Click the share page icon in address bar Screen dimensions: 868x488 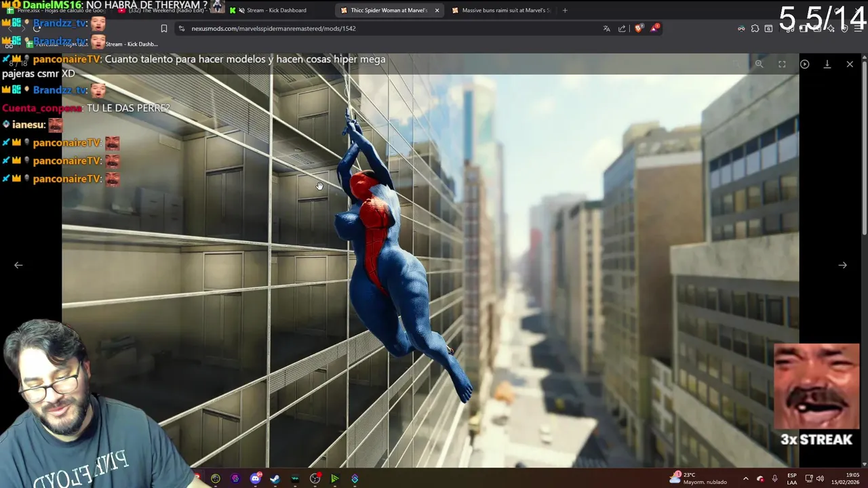[x=622, y=28]
